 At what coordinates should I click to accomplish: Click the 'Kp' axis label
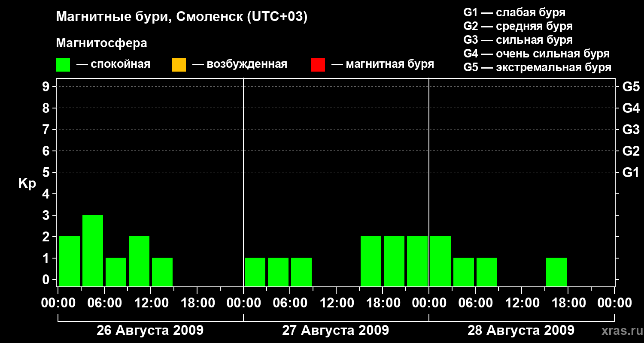pyautogui.click(x=27, y=184)
